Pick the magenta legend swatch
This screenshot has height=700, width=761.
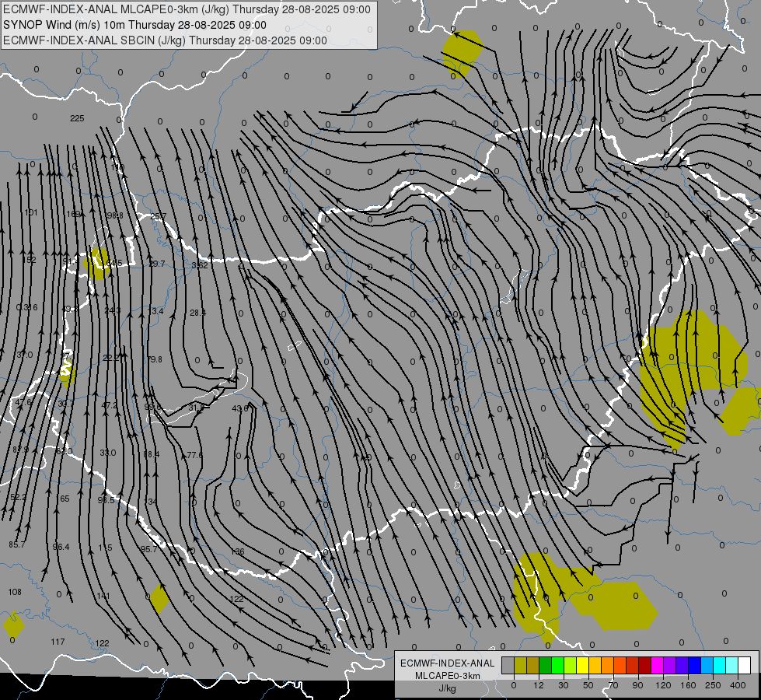point(658,665)
